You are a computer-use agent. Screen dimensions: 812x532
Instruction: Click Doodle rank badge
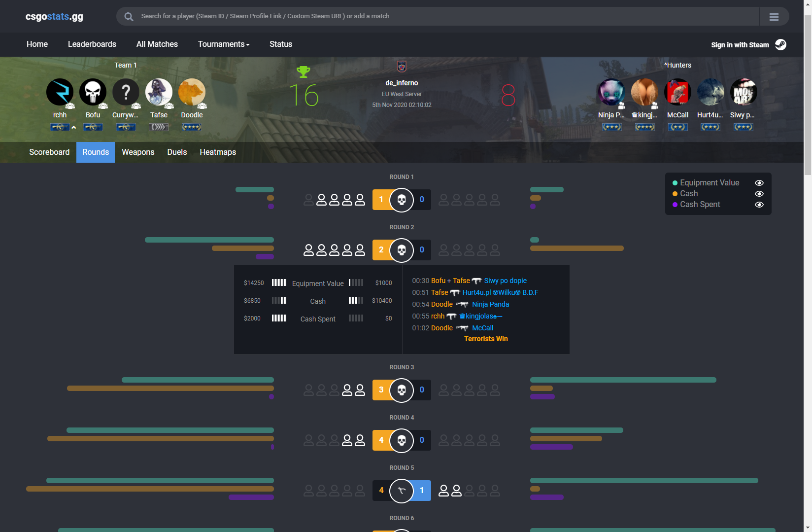point(192,127)
